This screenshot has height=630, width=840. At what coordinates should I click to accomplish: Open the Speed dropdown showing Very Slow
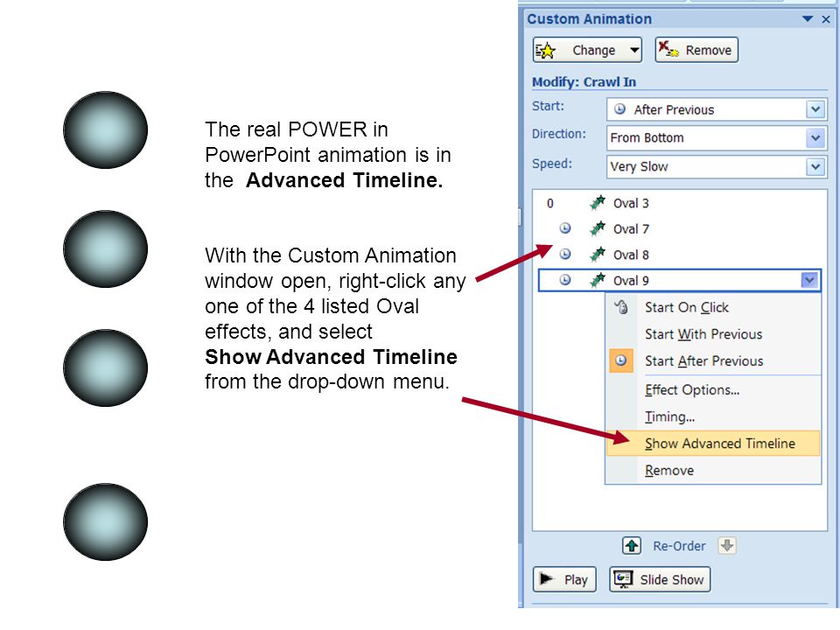click(x=717, y=166)
